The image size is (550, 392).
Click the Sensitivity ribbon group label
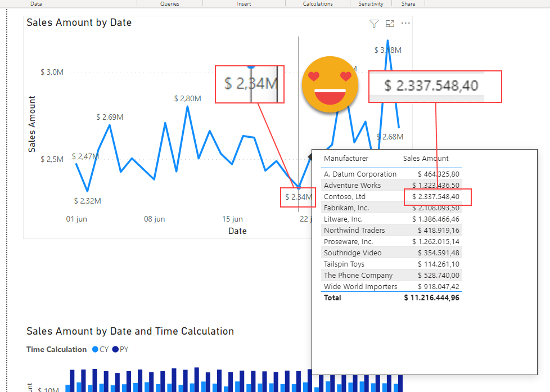[371, 4]
